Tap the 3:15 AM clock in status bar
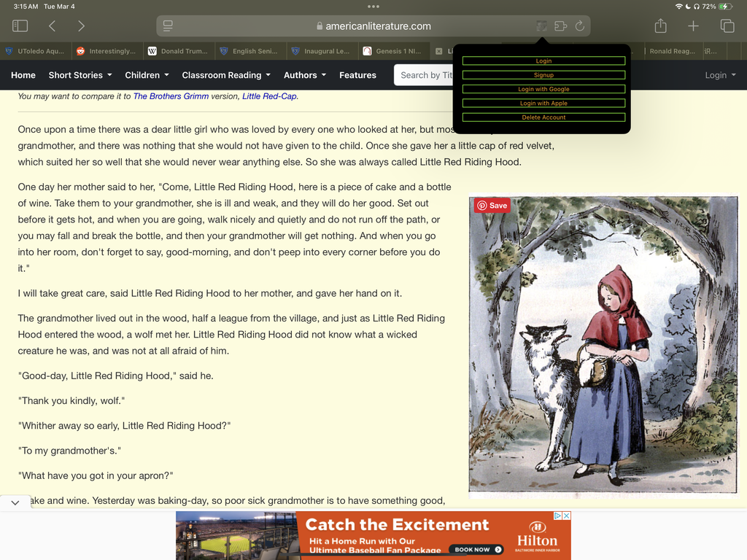Viewport: 747px width, 560px height. 26,7
